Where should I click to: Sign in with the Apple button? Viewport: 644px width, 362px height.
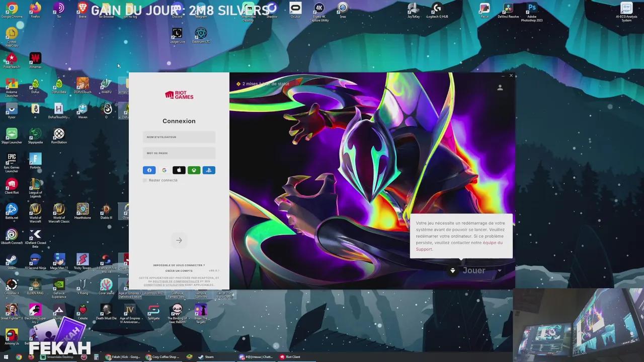179,170
